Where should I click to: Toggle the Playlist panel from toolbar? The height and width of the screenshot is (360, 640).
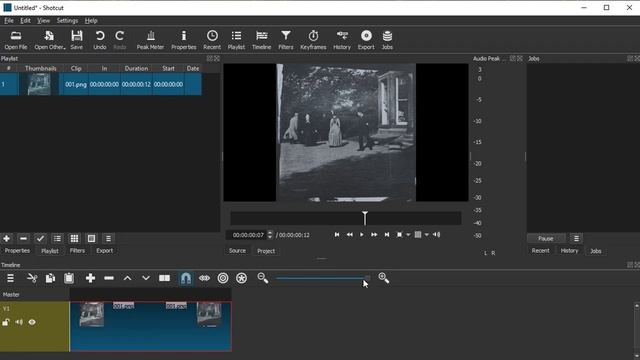(x=236, y=40)
